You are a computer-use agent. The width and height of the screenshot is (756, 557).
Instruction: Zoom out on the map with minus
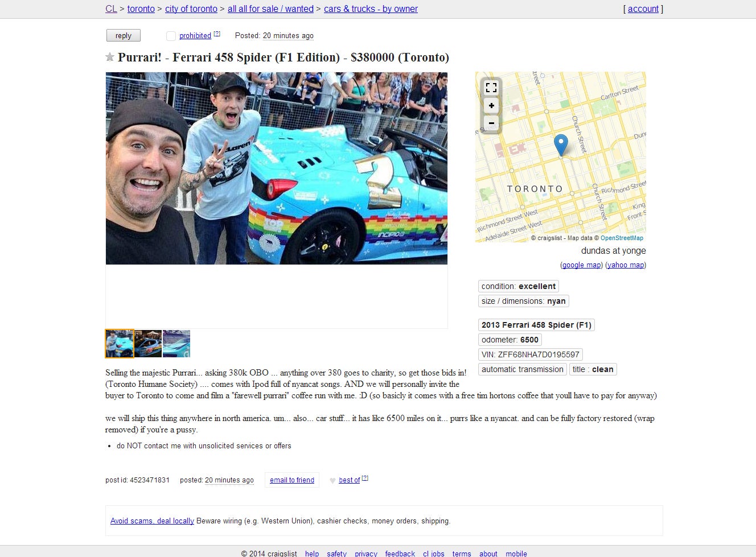(x=491, y=123)
